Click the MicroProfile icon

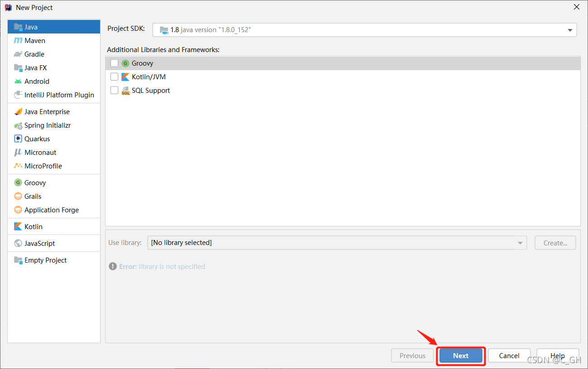(x=18, y=166)
